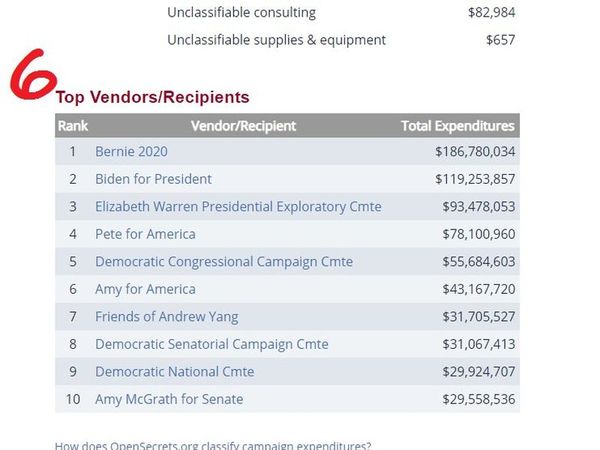600x450 pixels.
Task: Click the Democratic National Cmte link
Action: click(174, 372)
